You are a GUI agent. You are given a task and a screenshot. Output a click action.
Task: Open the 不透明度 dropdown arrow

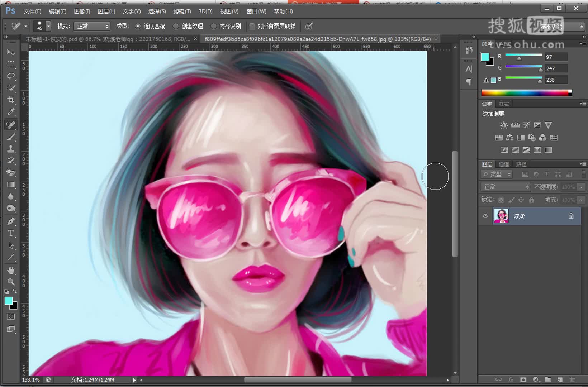(x=581, y=187)
